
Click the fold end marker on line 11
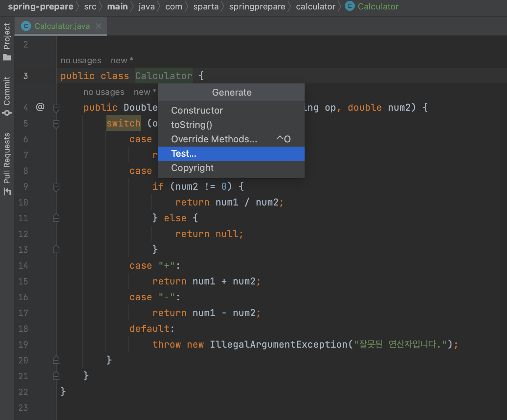(56, 218)
